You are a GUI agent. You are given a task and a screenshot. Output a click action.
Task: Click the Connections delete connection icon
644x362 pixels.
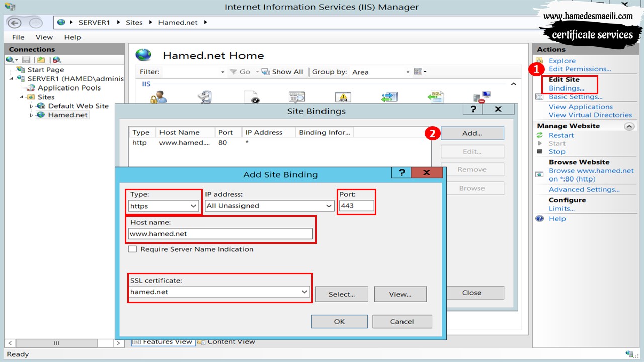pos(57,60)
